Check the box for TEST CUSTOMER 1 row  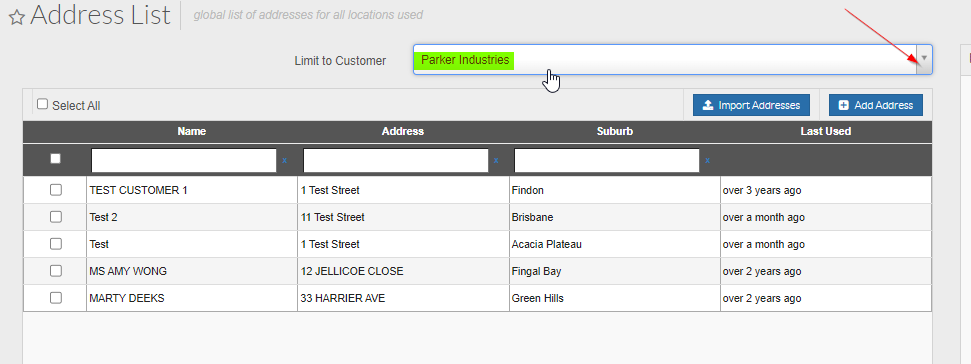(56, 190)
